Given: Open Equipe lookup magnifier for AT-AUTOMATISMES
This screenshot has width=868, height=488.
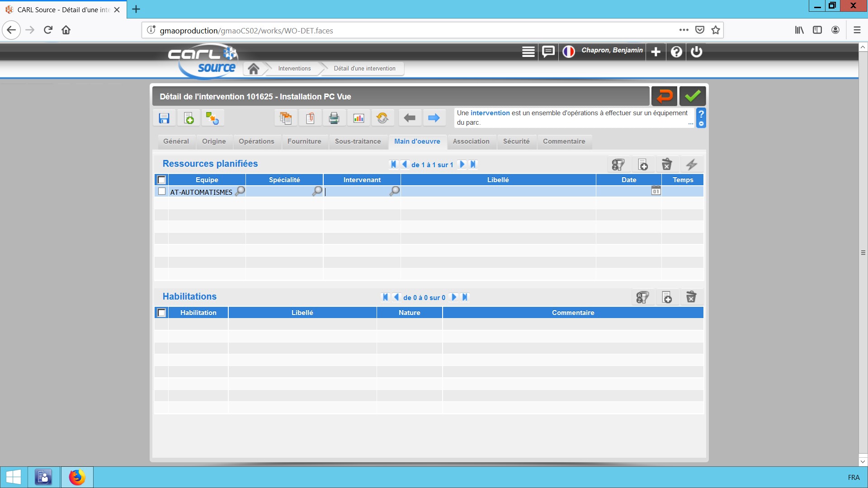Looking at the screenshot, I should point(241,191).
